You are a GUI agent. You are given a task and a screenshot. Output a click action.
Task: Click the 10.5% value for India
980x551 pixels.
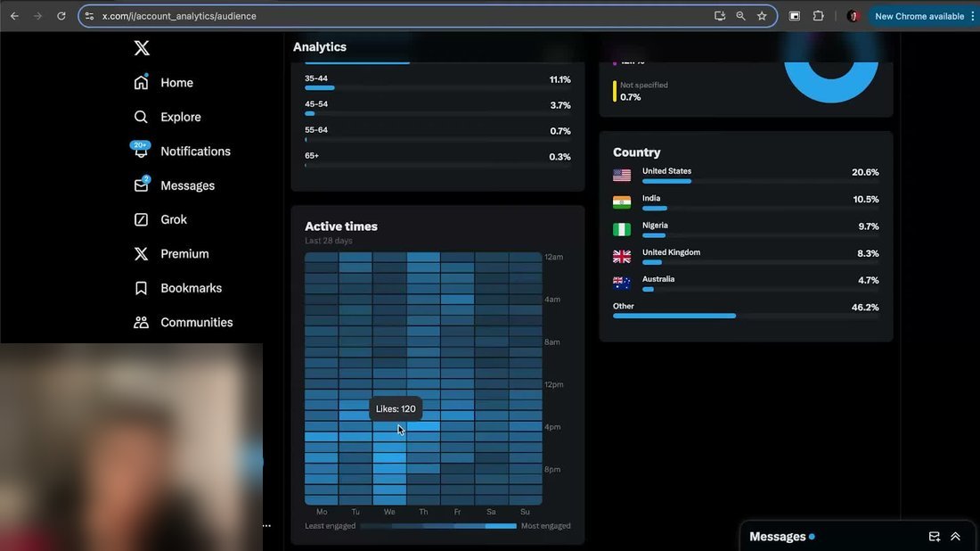pyautogui.click(x=866, y=200)
